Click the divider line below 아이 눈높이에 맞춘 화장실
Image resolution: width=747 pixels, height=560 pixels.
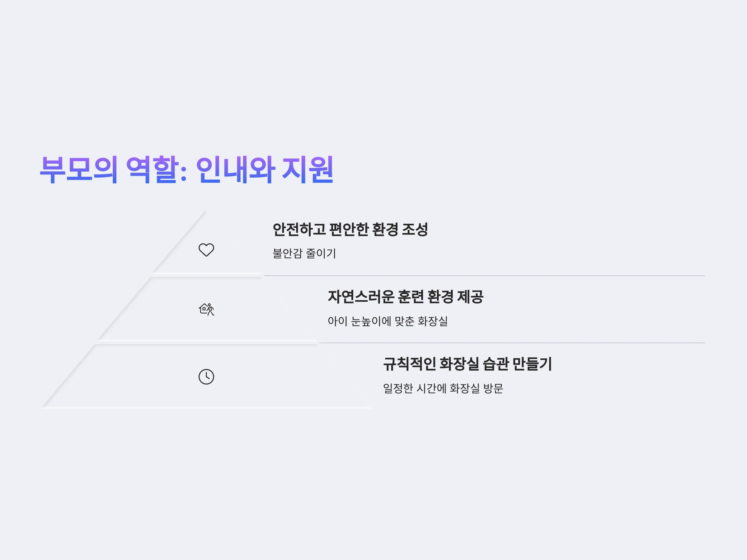pos(512,343)
